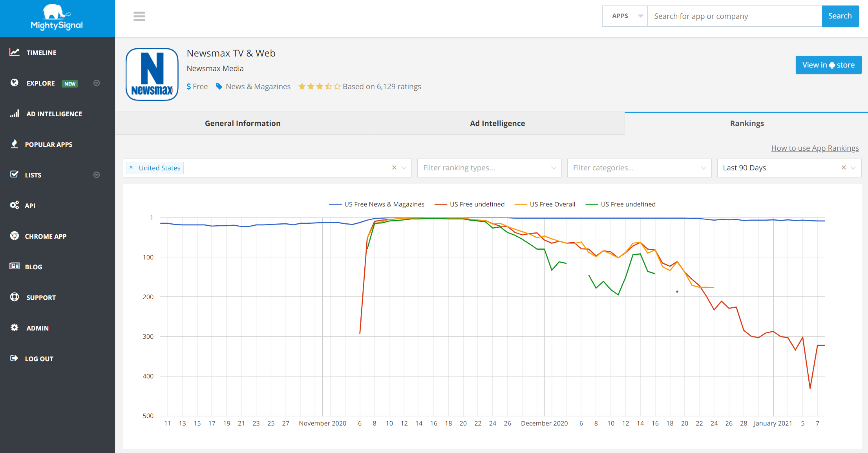
Task: Click the Timeline chart icon
Action: 15,52
